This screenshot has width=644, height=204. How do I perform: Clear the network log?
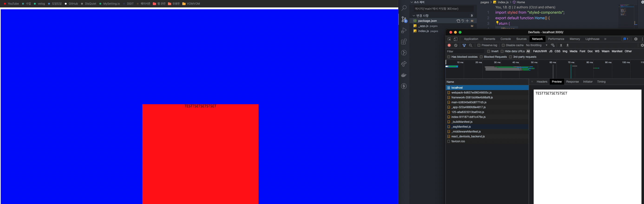click(x=456, y=45)
